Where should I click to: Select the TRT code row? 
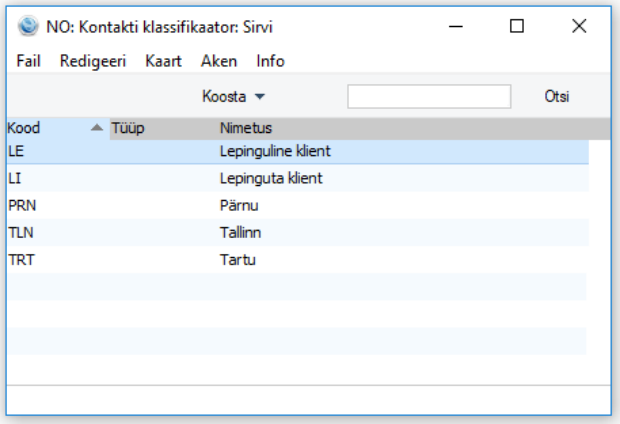298,260
